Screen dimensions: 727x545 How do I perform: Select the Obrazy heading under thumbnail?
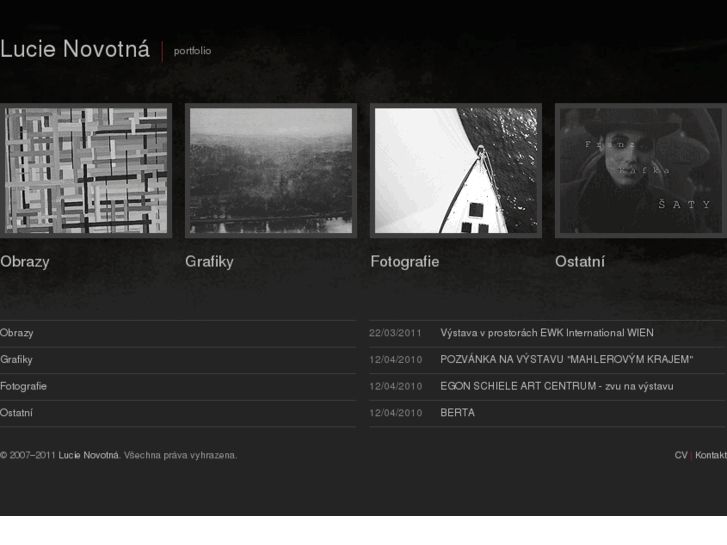[x=25, y=262]
